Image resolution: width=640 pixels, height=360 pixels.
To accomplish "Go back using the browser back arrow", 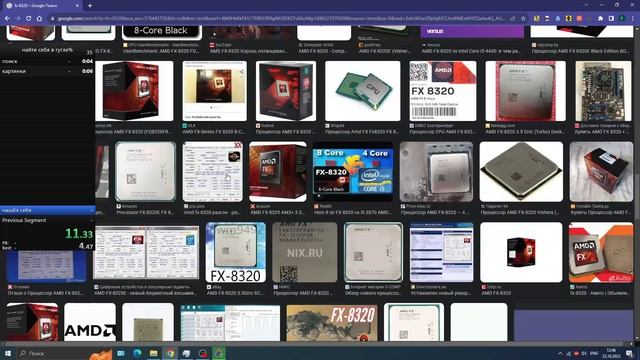I will (7, 18).
